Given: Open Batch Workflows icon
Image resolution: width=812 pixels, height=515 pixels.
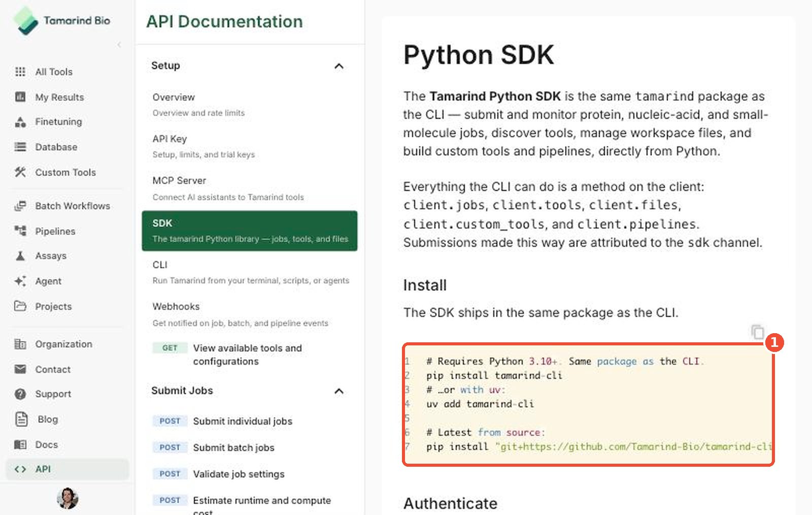Looking at the screenshot, I should [x=20, y=206].
